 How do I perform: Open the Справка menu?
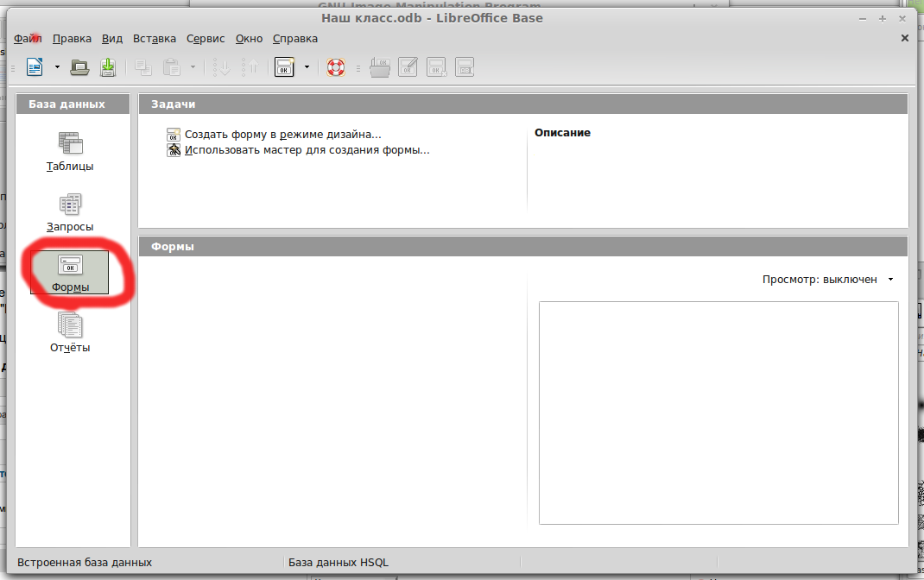(x=295, y=39)
